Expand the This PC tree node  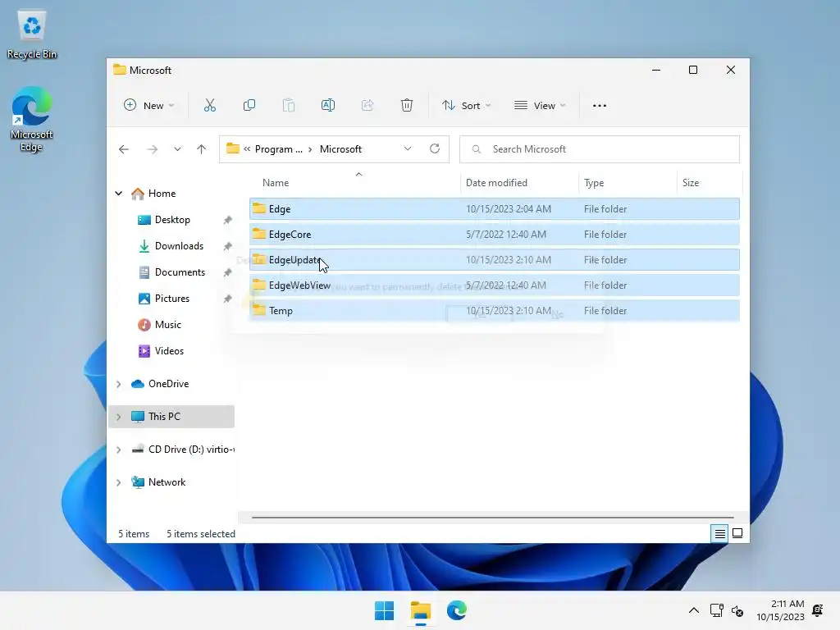[x=118, y=417]
